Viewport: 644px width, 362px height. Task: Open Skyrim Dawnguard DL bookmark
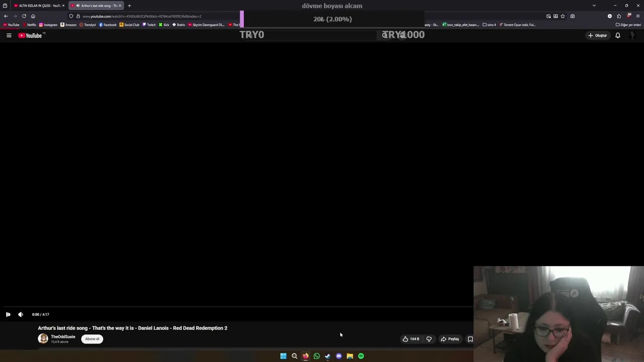click(x=206, y=25)
